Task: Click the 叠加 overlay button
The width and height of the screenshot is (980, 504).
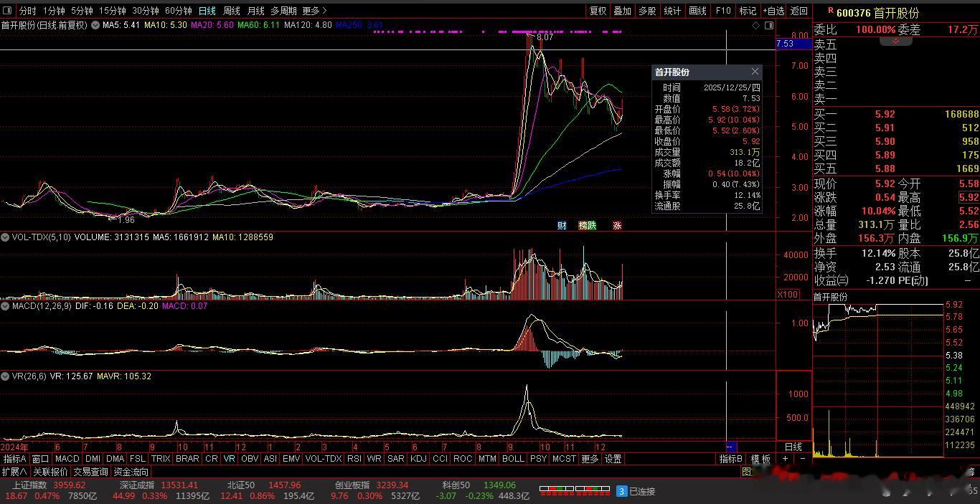Action: 623,11
